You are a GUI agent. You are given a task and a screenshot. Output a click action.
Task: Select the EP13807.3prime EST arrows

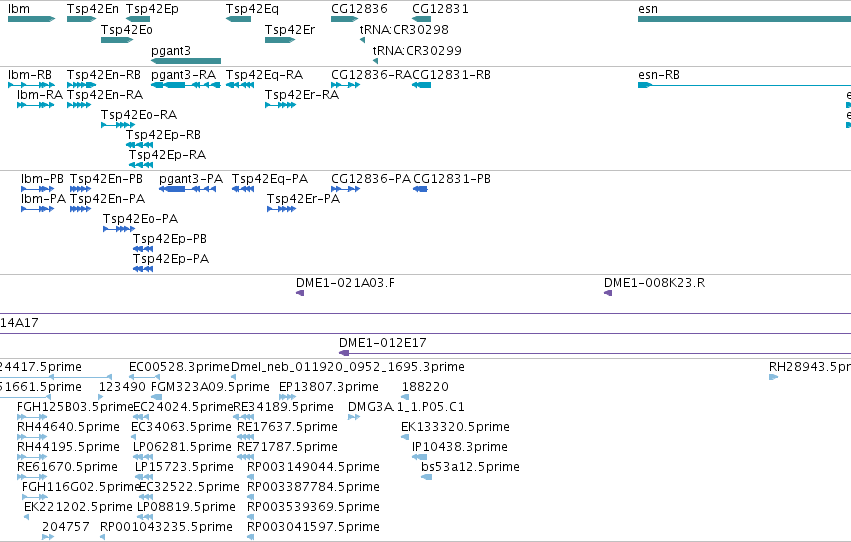pyautogui.click(x=287, y=397)
